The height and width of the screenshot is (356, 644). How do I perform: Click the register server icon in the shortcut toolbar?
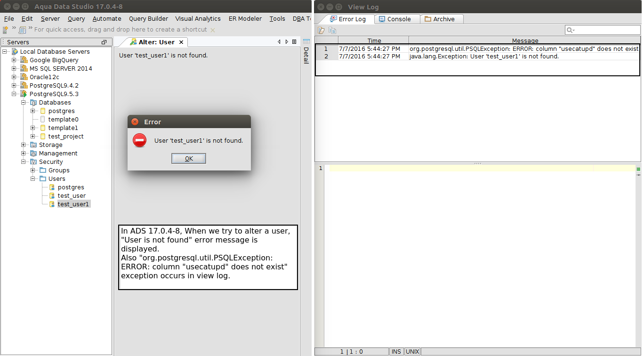point(5,30)
